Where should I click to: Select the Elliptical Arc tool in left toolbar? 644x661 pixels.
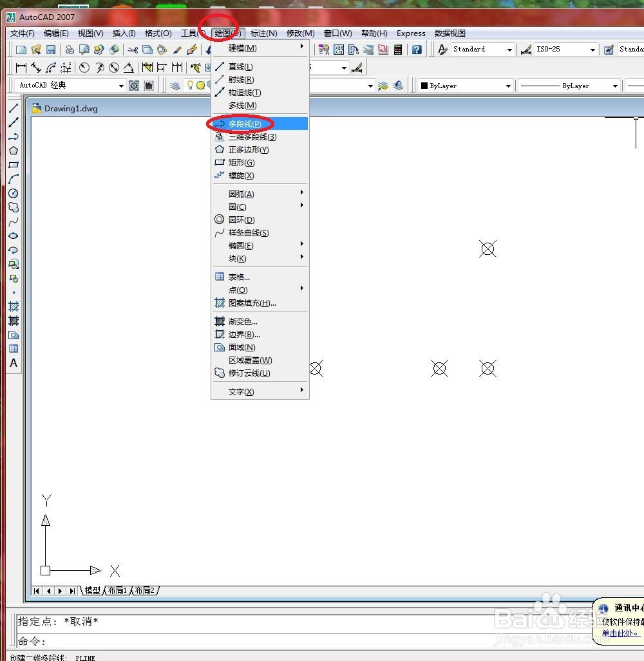click(x=14, y=250)
